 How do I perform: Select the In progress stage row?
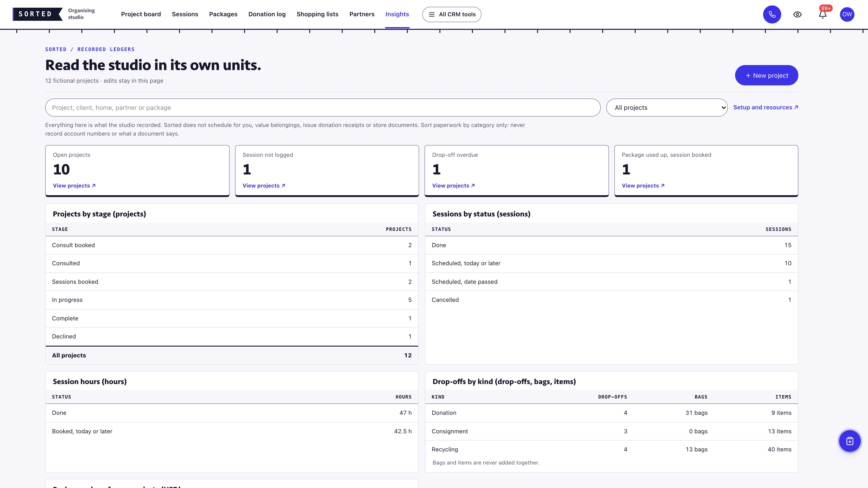pos(232,300)
